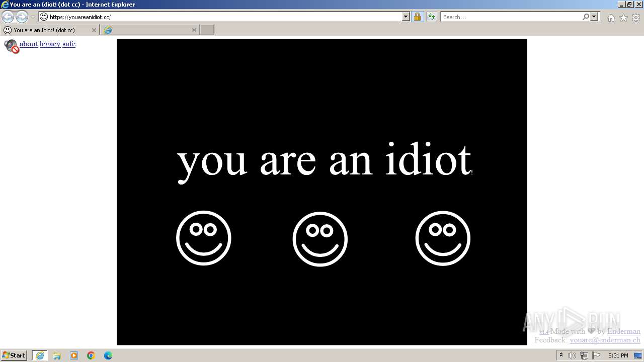Restore down the Internet Explorer window
Image resolution: width=644 pixels, height=362 pixels.
(x=630, y=5)
